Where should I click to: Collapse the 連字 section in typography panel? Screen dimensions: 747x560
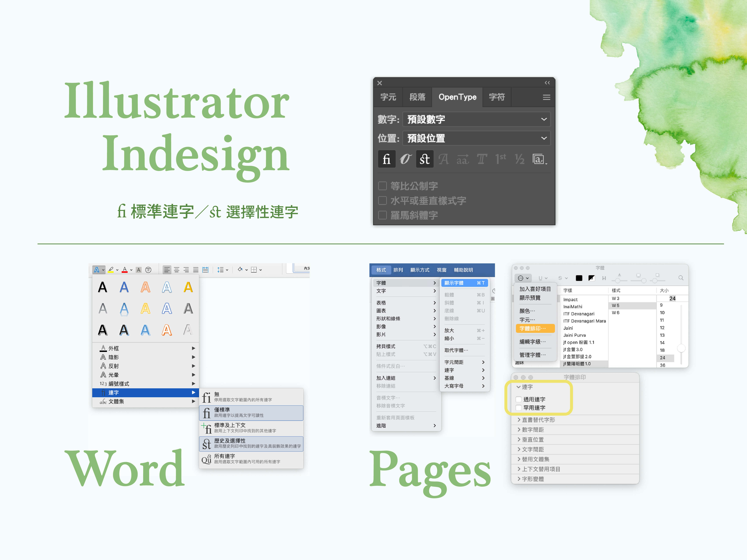518,387
